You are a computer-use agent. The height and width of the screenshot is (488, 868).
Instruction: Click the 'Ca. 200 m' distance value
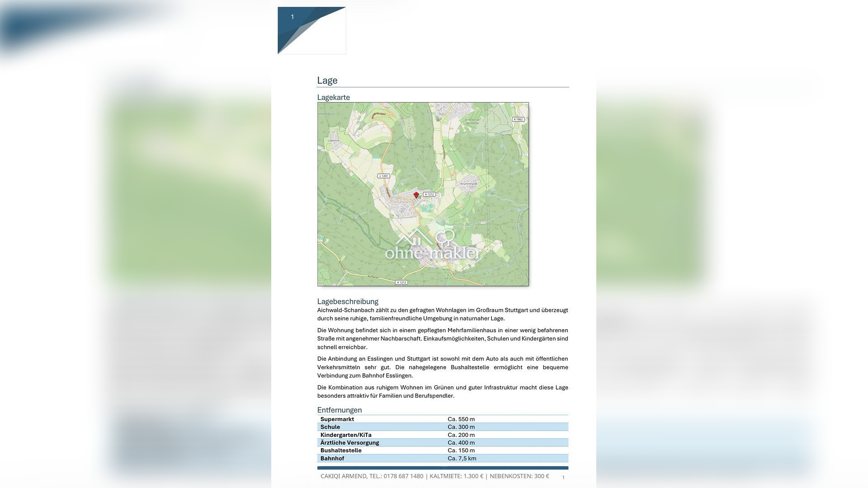tap(461, 435)
